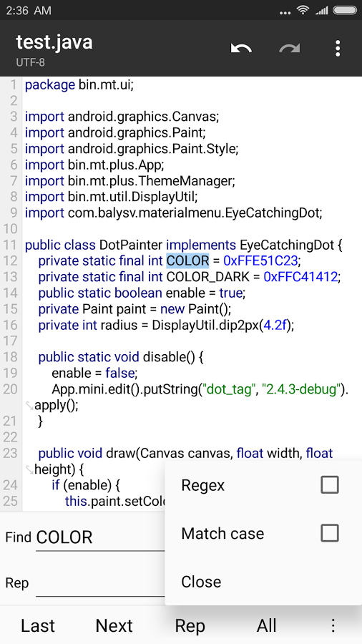Tap the battery status icon

[x=345, y=10]
